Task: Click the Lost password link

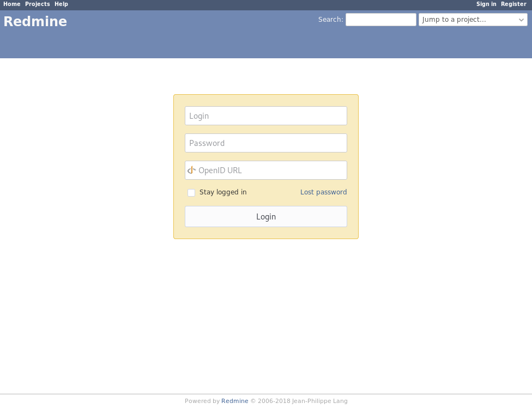Action: [324, 192]
